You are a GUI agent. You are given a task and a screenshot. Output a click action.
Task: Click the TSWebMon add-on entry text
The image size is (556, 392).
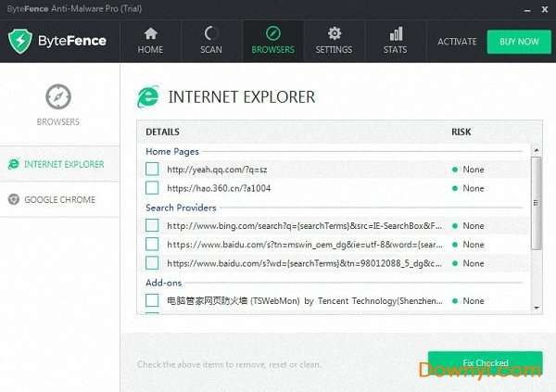(x=305, y=301)
